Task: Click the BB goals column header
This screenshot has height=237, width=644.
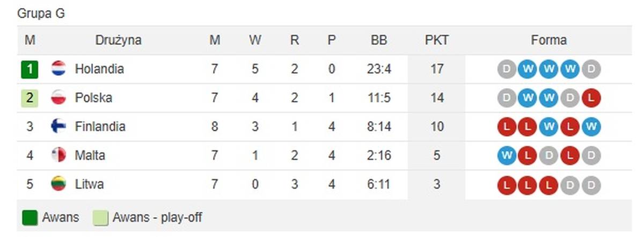Action: coord(378,40)
